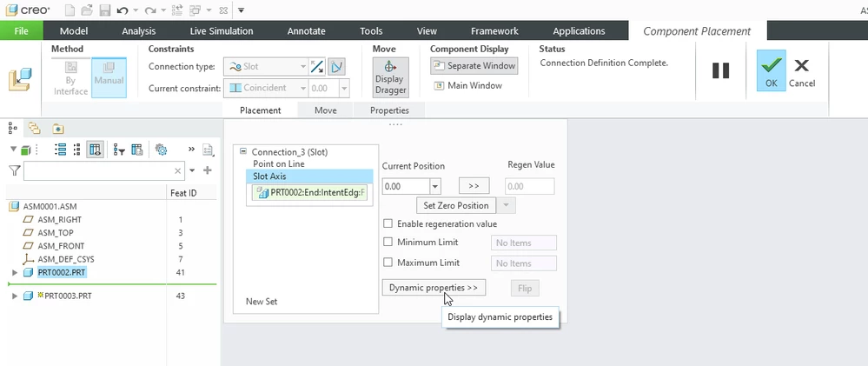This screenshot has width=868, height=366.
Task: Open the Current constraint Coincident dropdown
Action: (266, 88)
